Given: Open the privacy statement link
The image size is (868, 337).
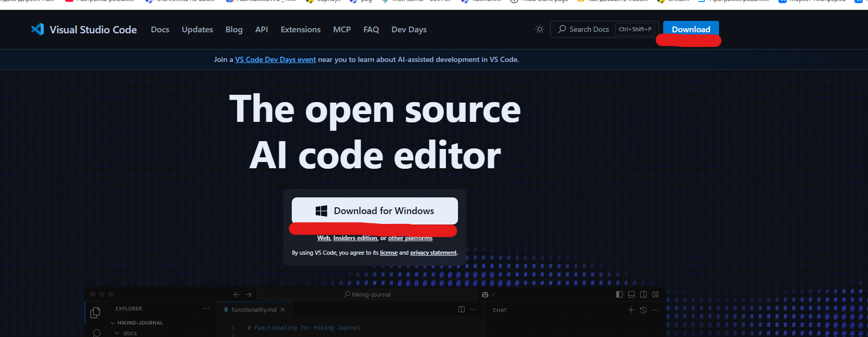Looking at the screenshot, I should [433, 253].
